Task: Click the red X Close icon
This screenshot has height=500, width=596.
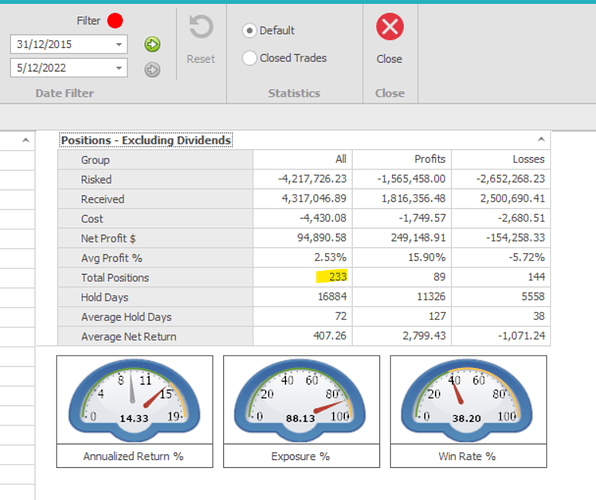Action: tap(390, 27)
